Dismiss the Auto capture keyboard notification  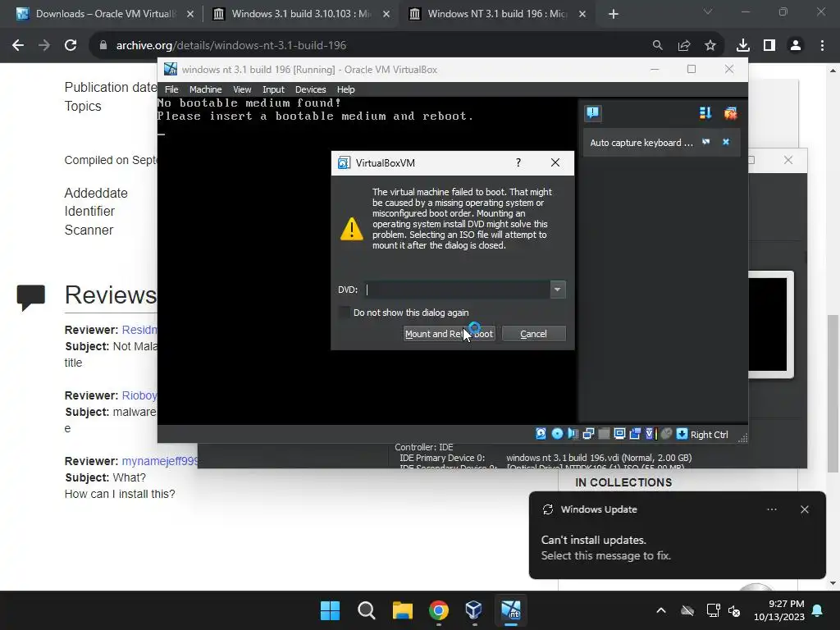726,142
